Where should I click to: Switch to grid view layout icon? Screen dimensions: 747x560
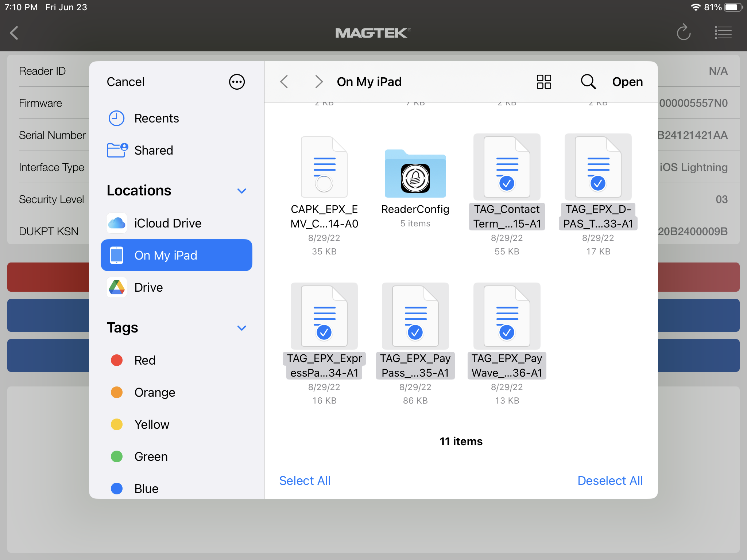[x=544, y=82]
